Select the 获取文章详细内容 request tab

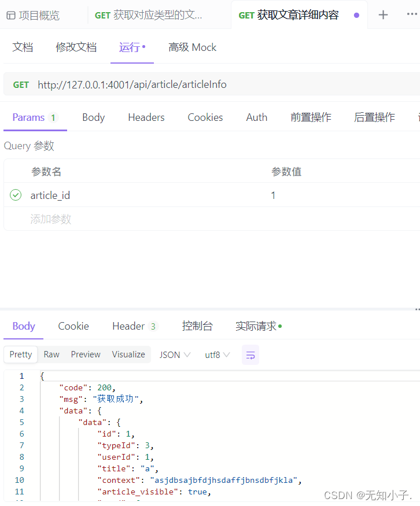(289, 15)
